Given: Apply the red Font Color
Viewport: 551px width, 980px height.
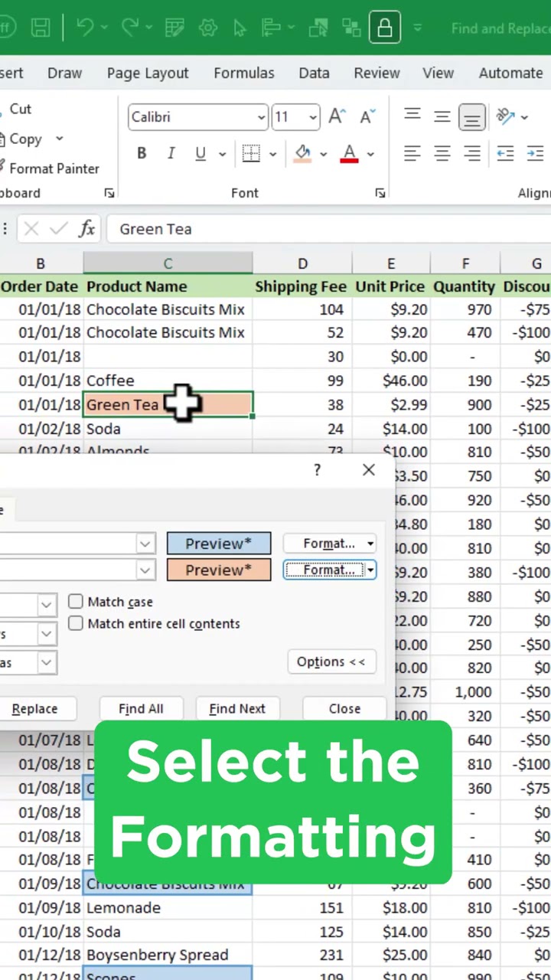Looking at the screenshot, I should (350, 153).
